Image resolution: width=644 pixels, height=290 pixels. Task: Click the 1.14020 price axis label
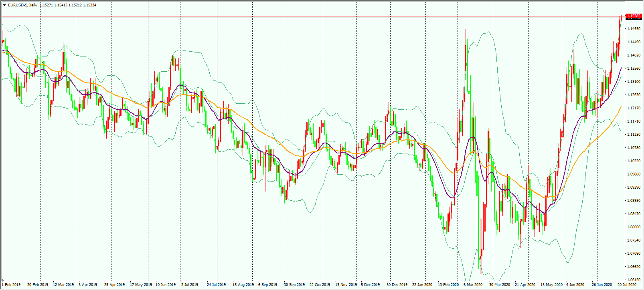634,55
